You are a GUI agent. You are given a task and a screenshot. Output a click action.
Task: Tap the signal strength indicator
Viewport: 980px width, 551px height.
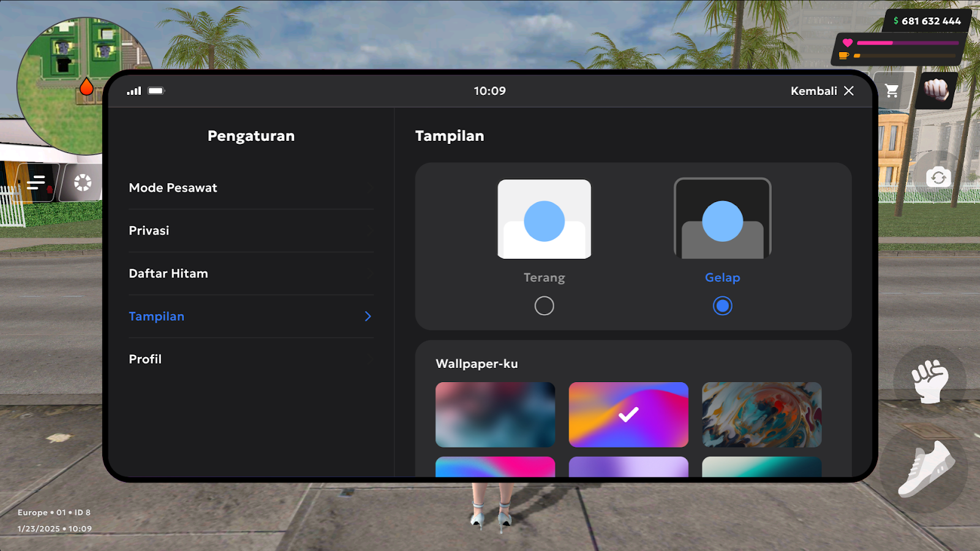pyautogui.click(x=134, y=91)
